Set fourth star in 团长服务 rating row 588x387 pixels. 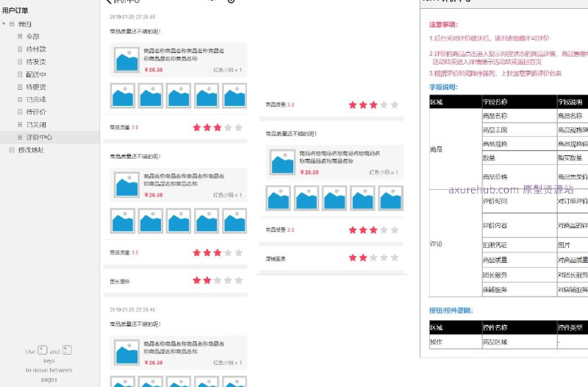(228, 280)
